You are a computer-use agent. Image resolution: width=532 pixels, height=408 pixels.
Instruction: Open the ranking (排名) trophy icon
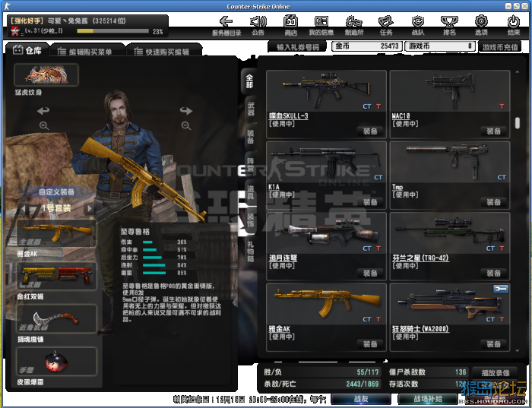tap(449, 22)
